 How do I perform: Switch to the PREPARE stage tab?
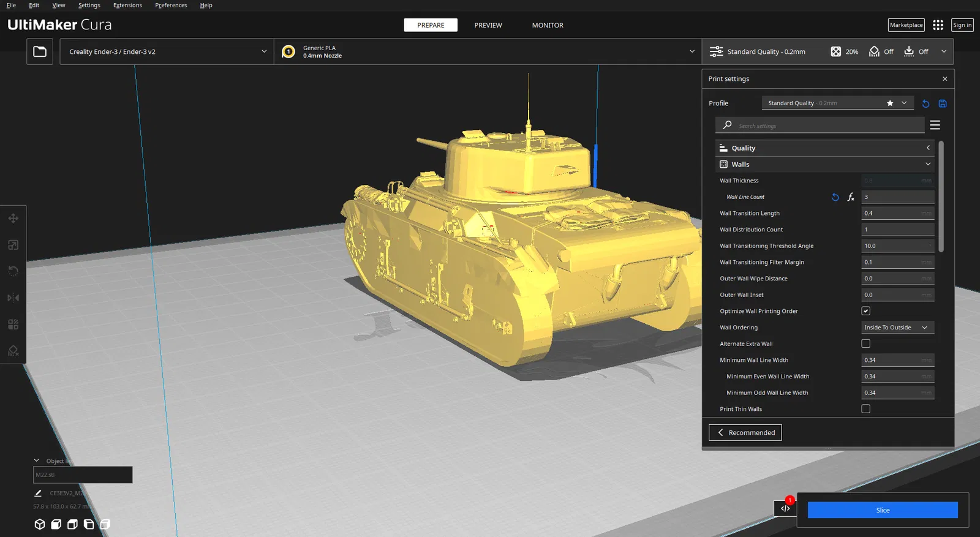[431, 25]
